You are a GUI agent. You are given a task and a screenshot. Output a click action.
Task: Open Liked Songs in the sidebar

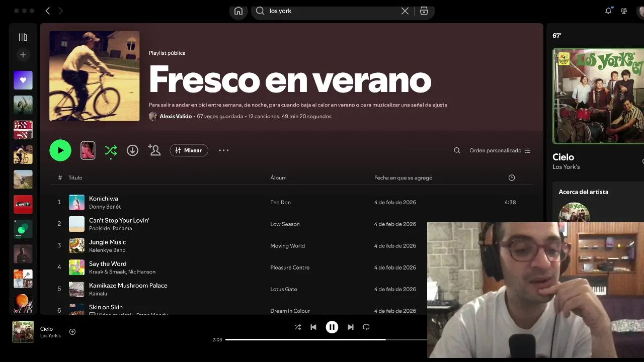point(23,80)
